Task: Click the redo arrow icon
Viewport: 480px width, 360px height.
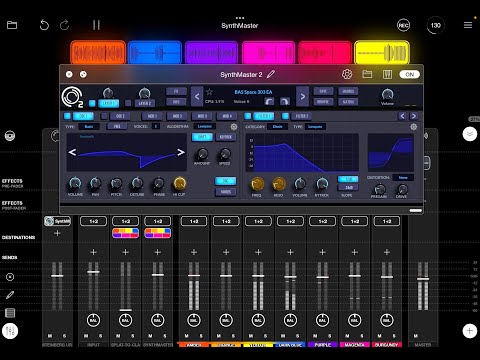Action: tap(64, 25)
